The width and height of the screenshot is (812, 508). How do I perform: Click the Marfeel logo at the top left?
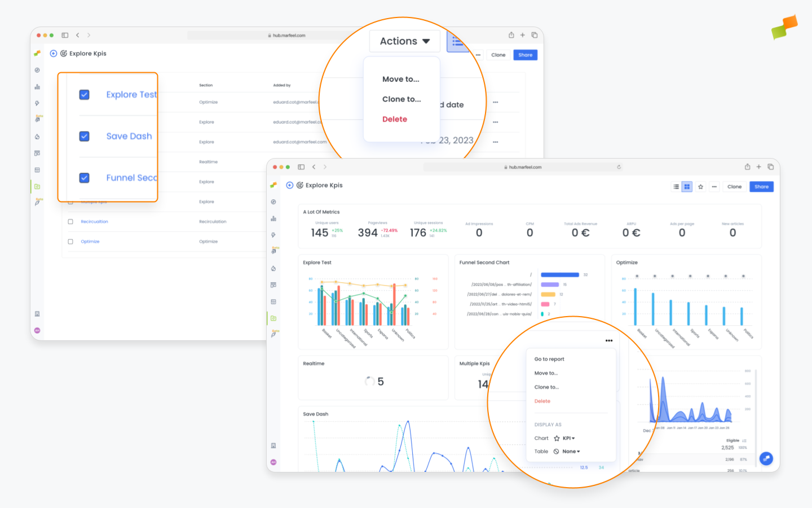(38, 53)
